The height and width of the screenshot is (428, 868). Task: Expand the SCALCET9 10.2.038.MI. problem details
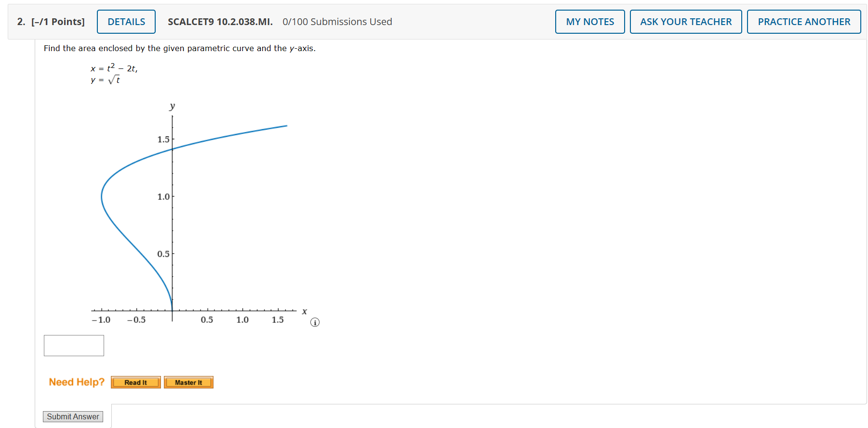(219, 21)
